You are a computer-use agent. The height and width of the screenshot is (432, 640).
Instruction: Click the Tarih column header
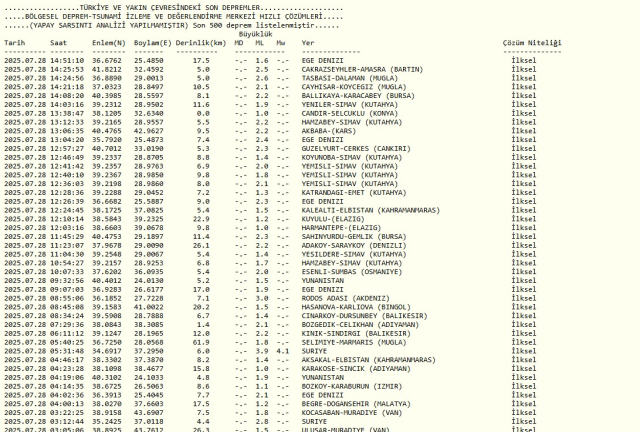tap(14, 44)
